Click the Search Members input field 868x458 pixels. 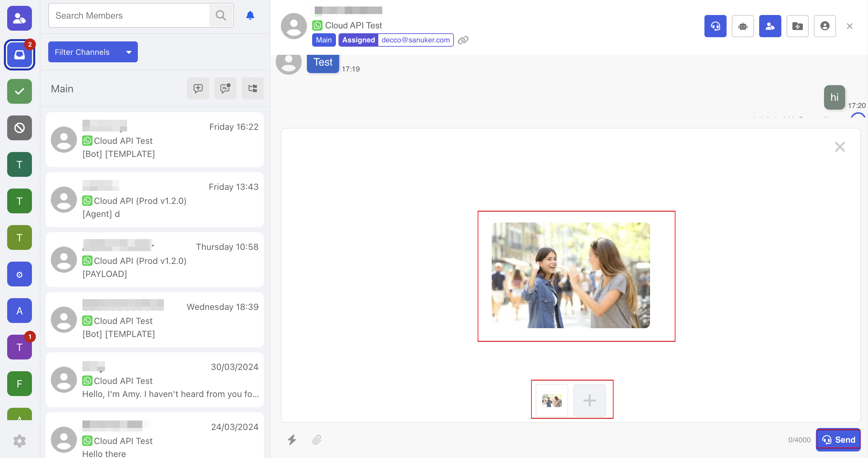[129, 16]
